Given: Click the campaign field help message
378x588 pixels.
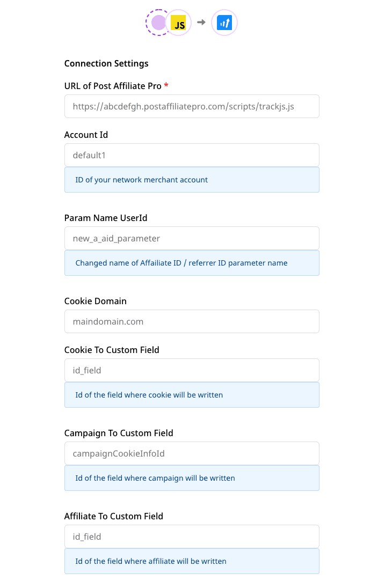Looking at the screenshot, I should point(192,478).
